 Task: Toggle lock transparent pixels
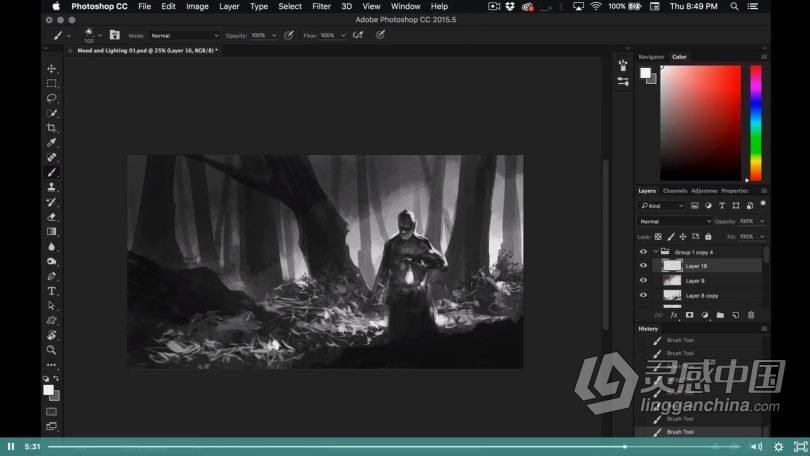(658, 237)
